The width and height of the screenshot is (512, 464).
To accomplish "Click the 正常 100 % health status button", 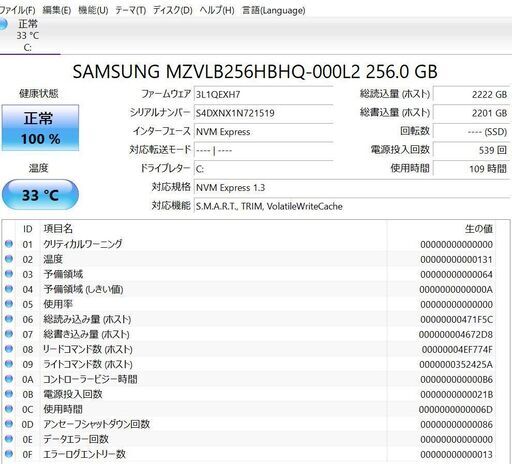I will 40,128.
